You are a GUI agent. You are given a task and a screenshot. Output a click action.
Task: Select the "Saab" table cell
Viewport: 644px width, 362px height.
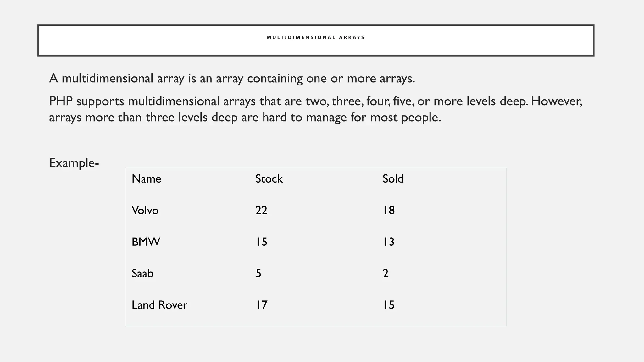[x=142, y=273]
